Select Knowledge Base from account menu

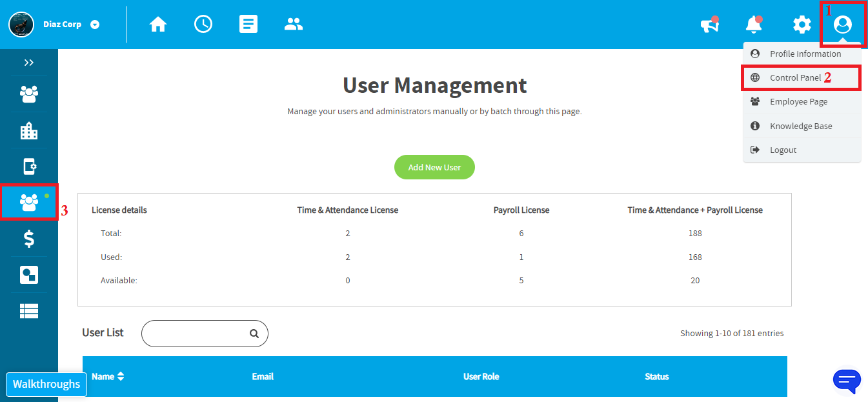coord(802,126)
